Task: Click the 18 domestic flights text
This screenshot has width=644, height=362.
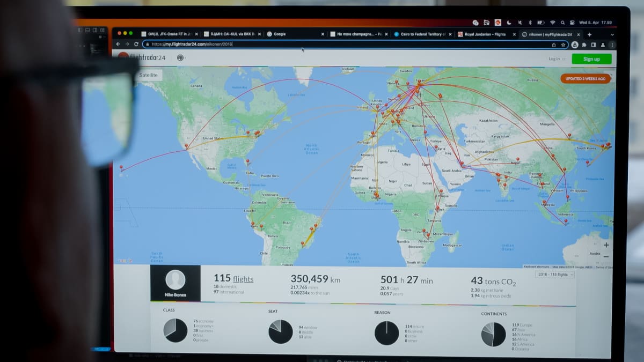Action: [x=224, y=287]
